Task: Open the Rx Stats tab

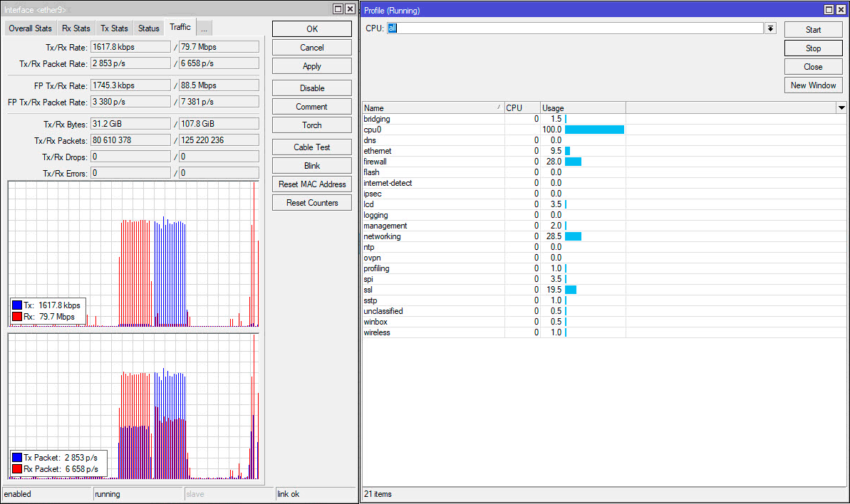Action: click(x=76, y=28)
